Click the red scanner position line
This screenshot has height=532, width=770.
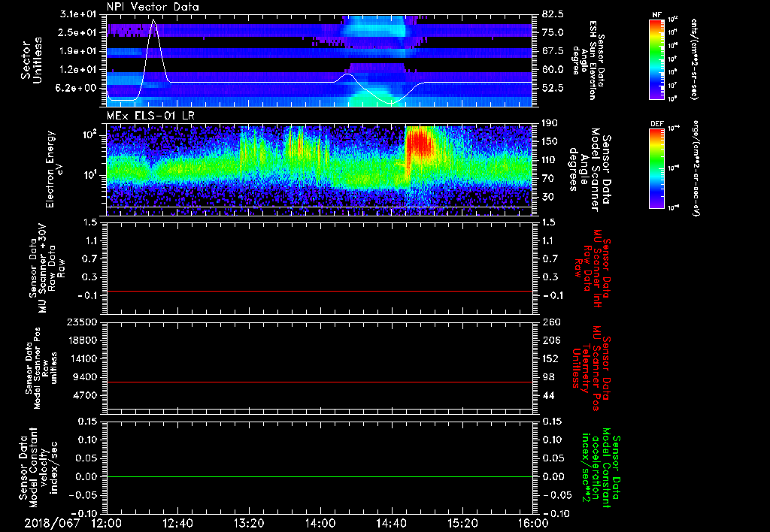[320, 382]
